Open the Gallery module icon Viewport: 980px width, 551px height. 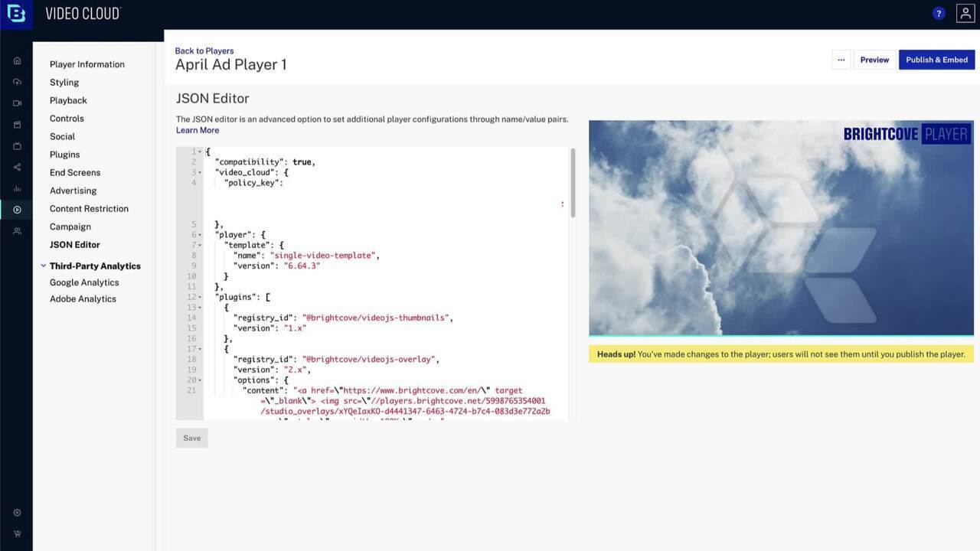17,125
